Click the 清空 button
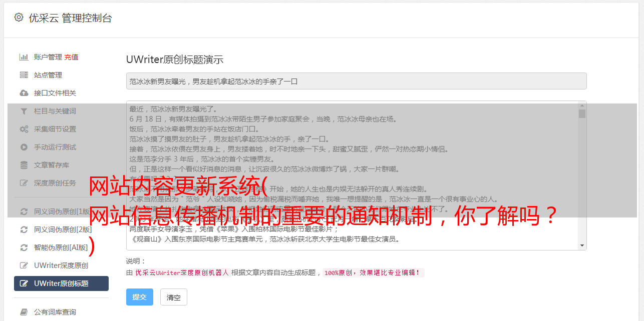 coord(174,297)
